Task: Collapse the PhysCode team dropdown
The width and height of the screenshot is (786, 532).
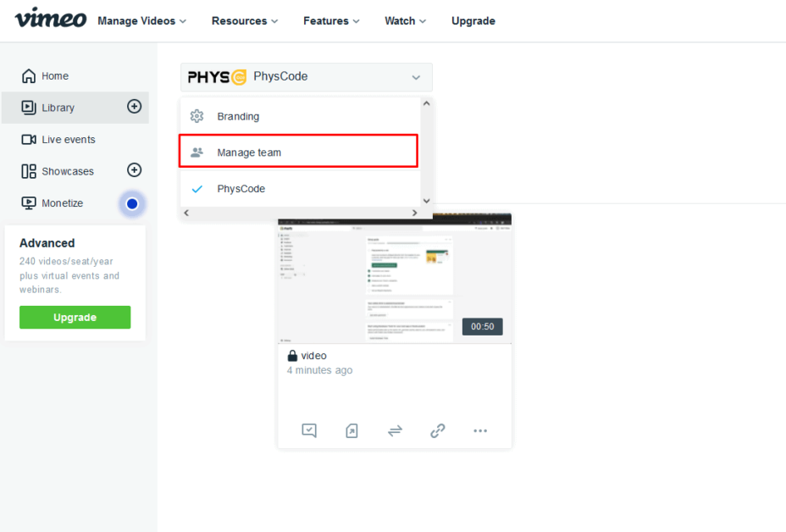Action: 307,77
